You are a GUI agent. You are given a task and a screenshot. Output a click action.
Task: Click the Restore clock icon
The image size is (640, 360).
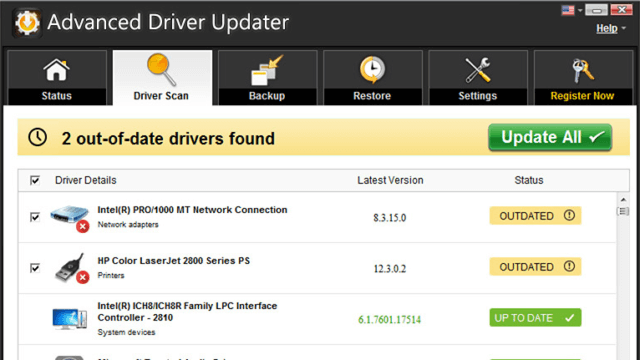(x=372, y=70)
